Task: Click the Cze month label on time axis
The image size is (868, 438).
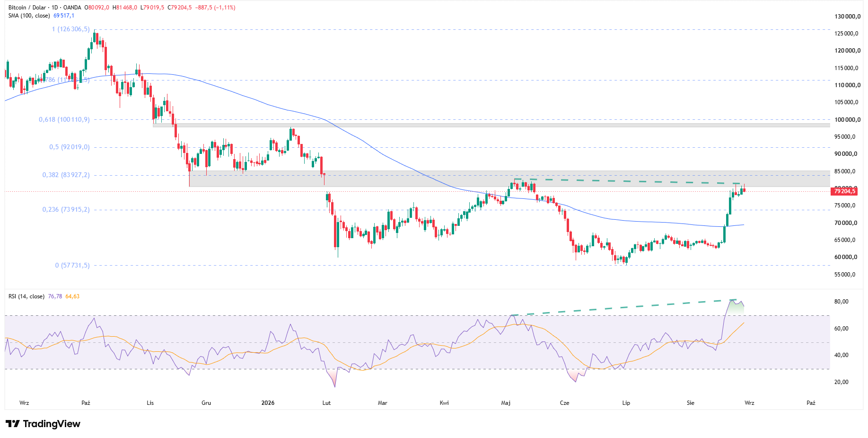Action: pos(564,403)
